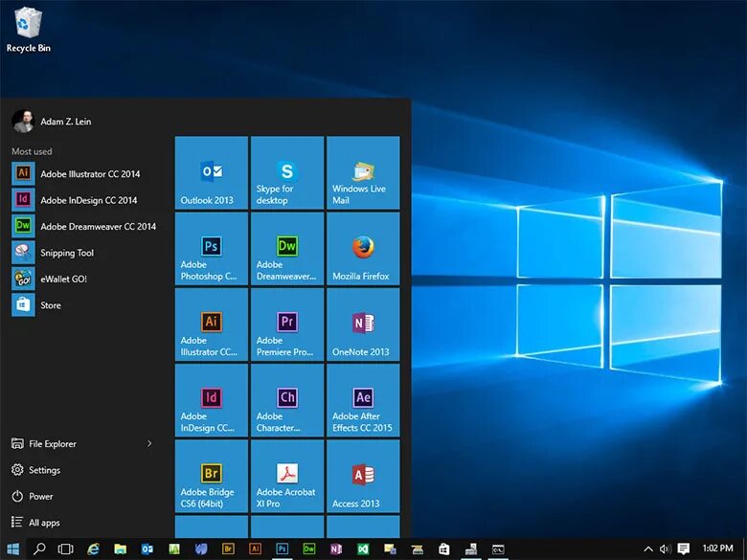Open the Adobe Bridge CS6 tile
The height and width of the screenshot is (560, 747).
pos(211,476)
